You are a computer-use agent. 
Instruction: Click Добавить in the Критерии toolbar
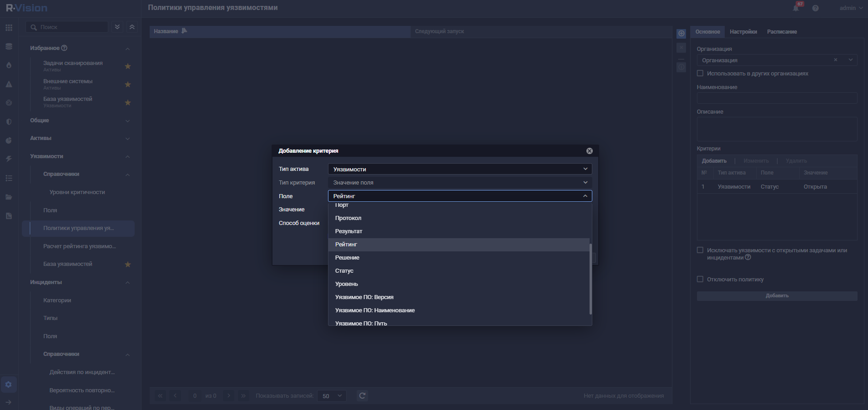click(714, 161)
